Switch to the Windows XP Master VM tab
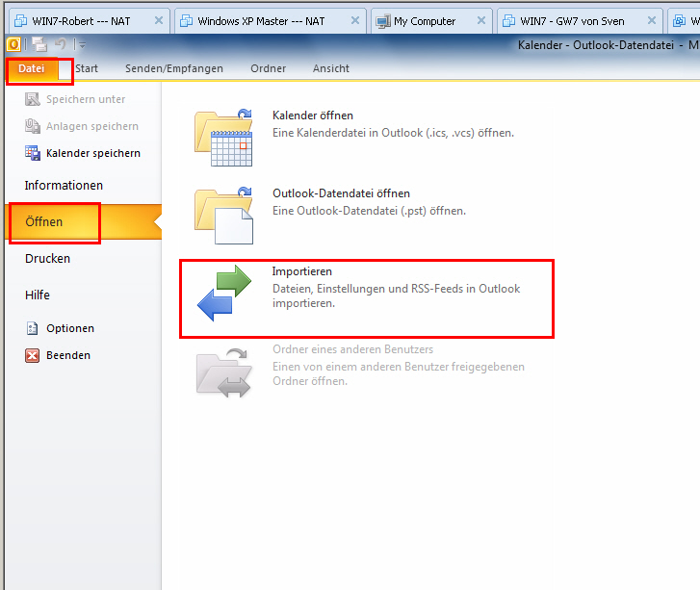Image resolution: width=700 pixels, height=590 pixels. [x=260, y=20]
